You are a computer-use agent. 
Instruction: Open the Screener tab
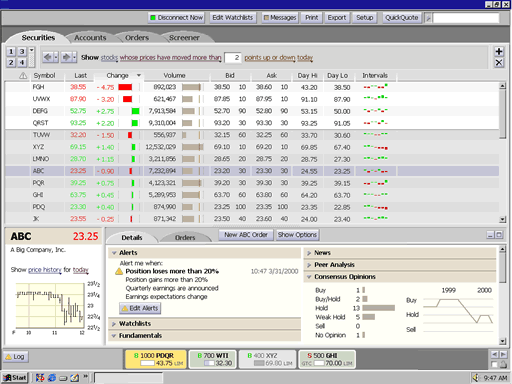(x=184, y=38)
